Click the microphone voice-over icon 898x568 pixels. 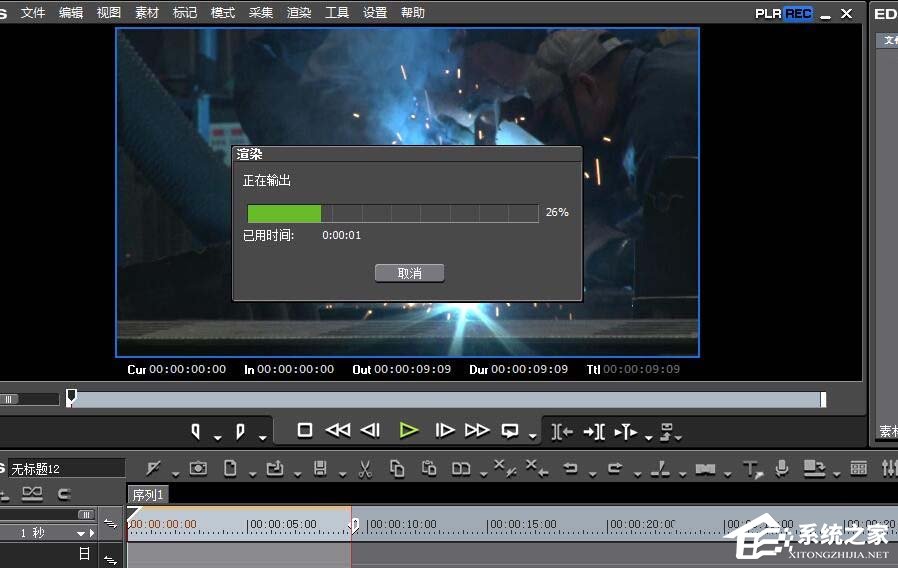[x=782, y=468]
